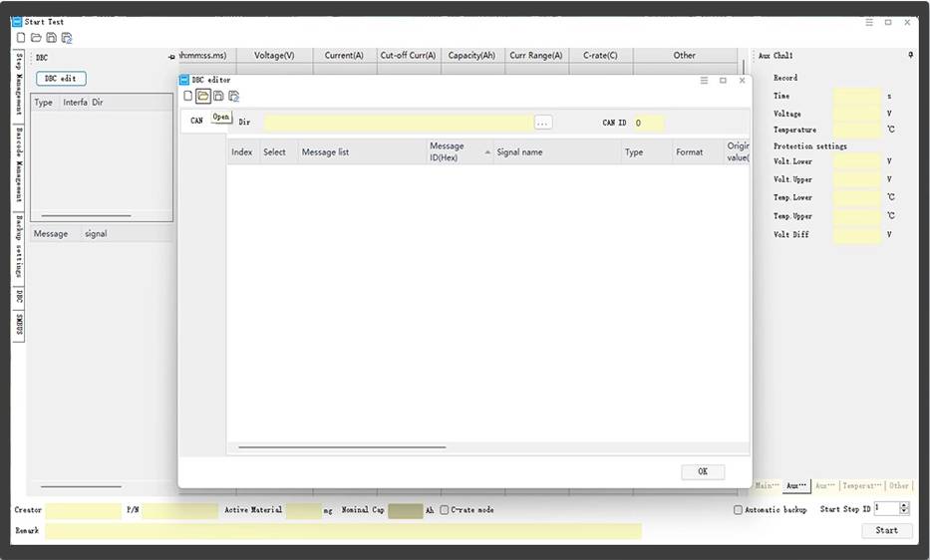Click the Start button
Image resolution: width=930 pixels, height=560 pixels.
click(887, 530)
